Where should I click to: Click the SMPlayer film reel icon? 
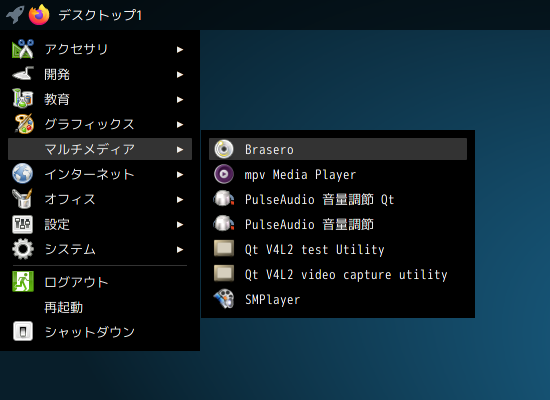click(x=224, y=299)
